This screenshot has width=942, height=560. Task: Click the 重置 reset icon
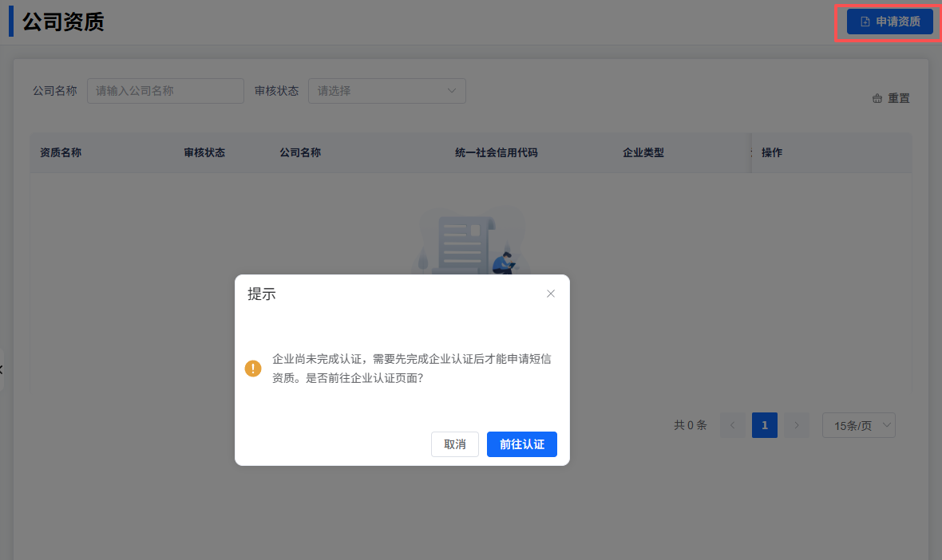point(877,99)
